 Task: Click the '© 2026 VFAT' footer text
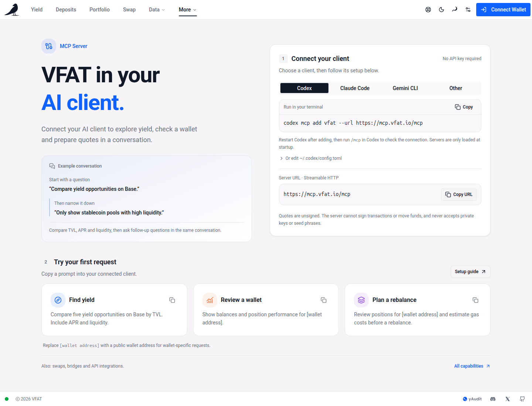tap(29, 399)
